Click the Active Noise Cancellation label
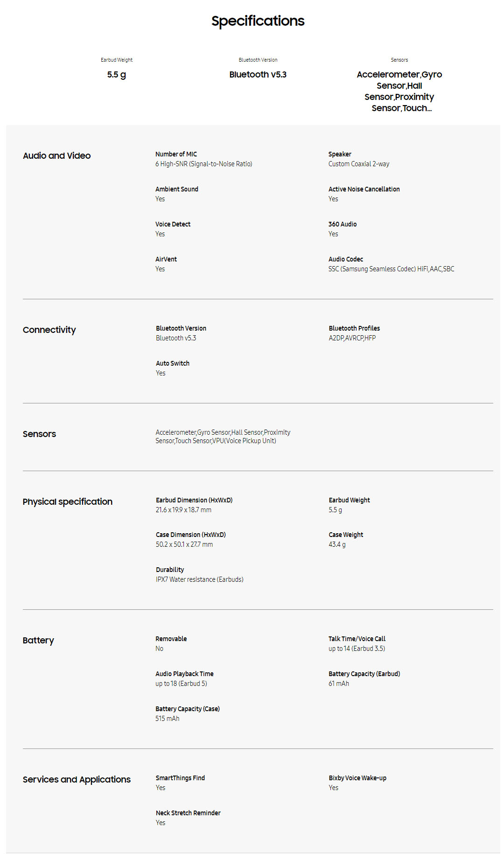The height and width of the screenshot is (854, 504). pyautogui.click(x=364, y=189)
